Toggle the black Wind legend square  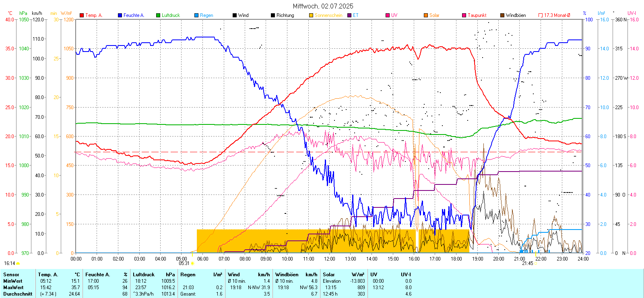tap(235, 15)
